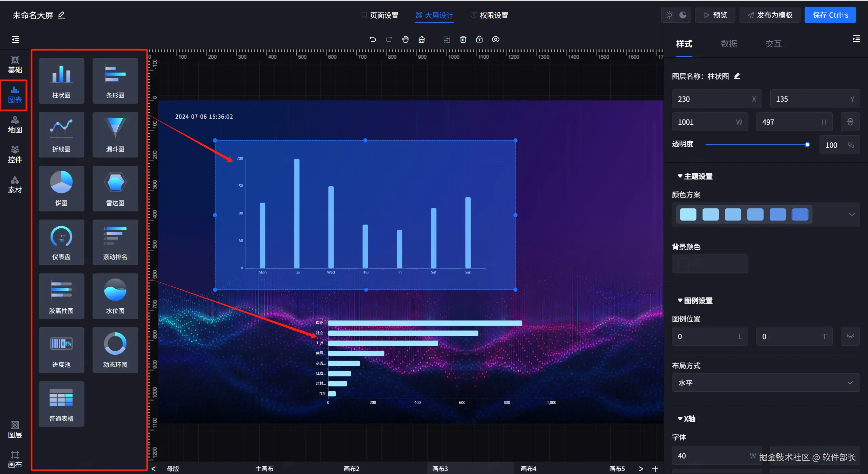Add the funnel chart (漏斗图) component
The width and height of the screenshot is (868, 474).
(x=115, y=135)
